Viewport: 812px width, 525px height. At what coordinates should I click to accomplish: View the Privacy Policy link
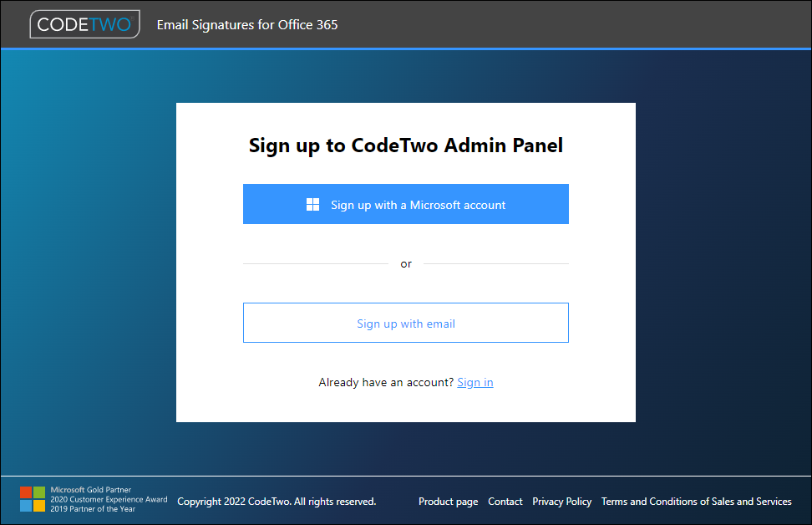562,502
